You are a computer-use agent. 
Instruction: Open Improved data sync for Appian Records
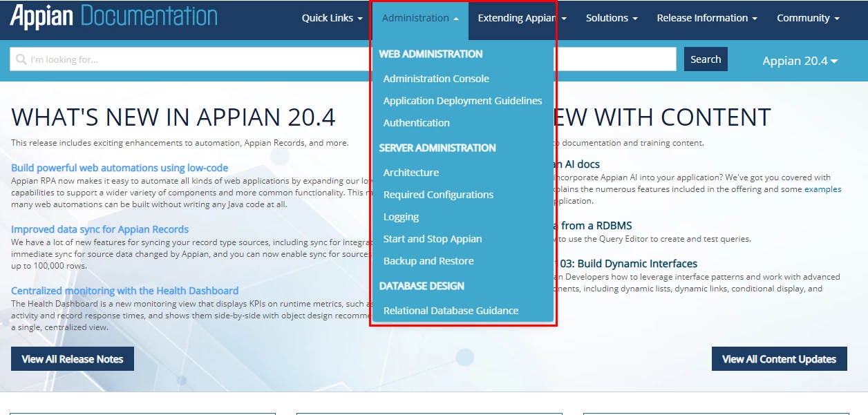click(x=100, y=229)
